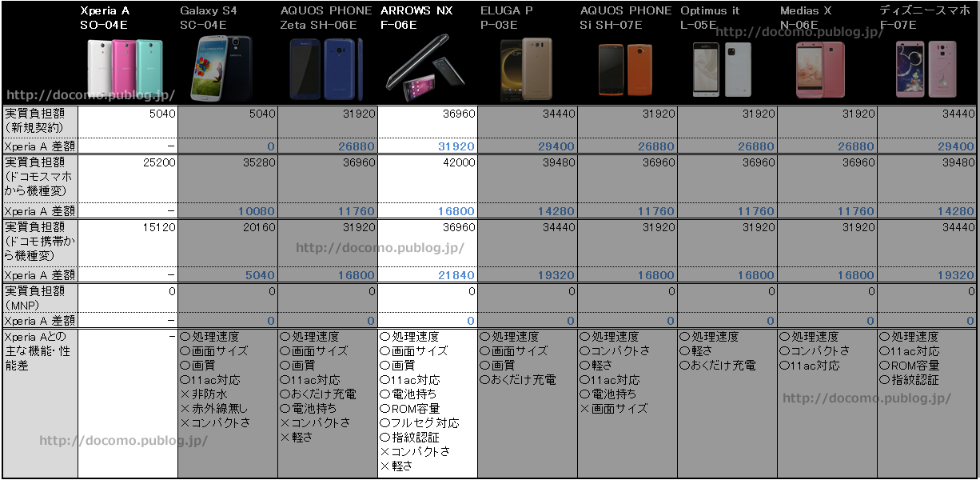Click the orange AQUOS PHONE Si image
The height and width of the screenshot is (480, 980).
(625, 70)
